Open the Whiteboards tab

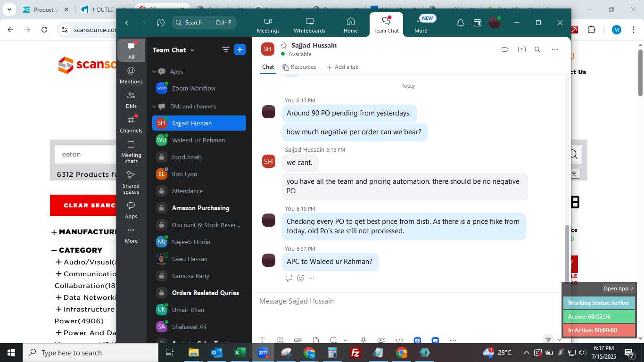click(x=309, y=25)
